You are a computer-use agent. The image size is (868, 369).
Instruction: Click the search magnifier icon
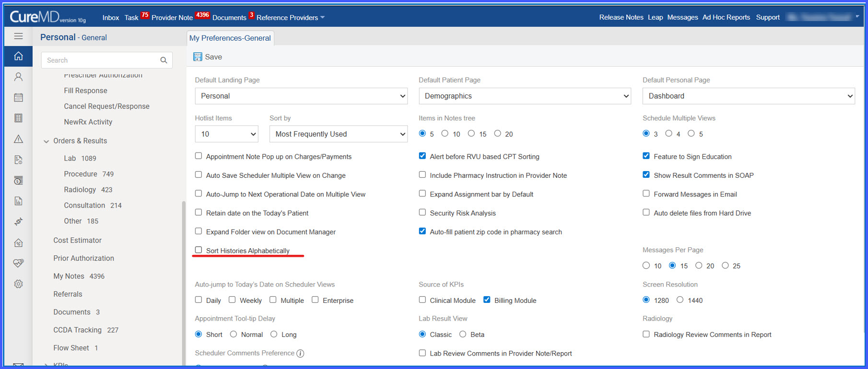tap(164, 60)
